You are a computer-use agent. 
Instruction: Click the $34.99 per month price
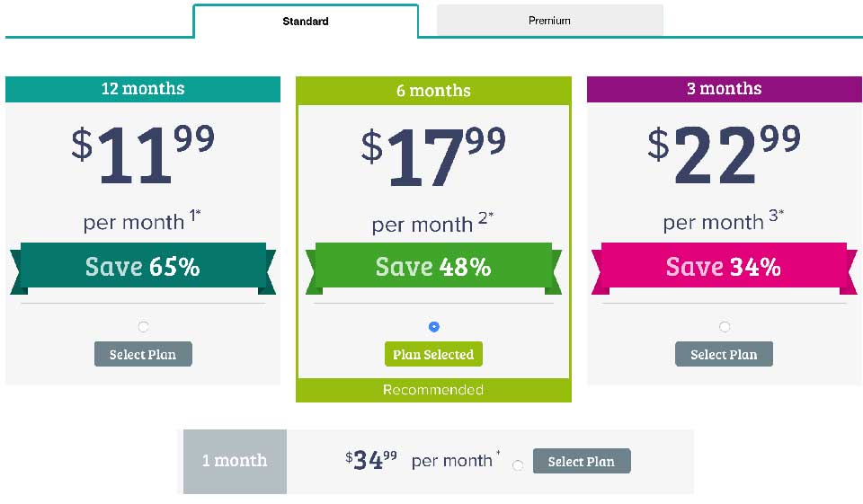click(371, 460)
